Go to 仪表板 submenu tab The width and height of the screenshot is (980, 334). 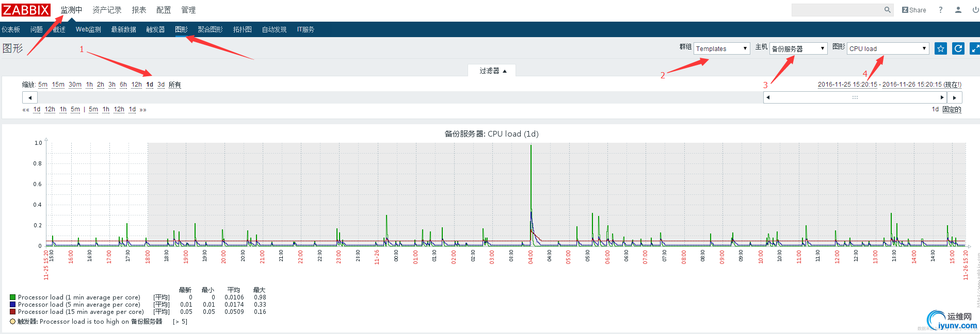pyautogui.click(x=11, y=29)
